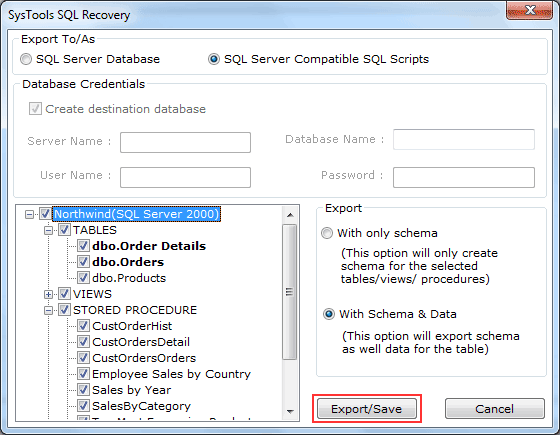Select the dbo.Orders tree item
Image resolution: width=560 pixels, height=435 pixels.
[x=128, y=262]
